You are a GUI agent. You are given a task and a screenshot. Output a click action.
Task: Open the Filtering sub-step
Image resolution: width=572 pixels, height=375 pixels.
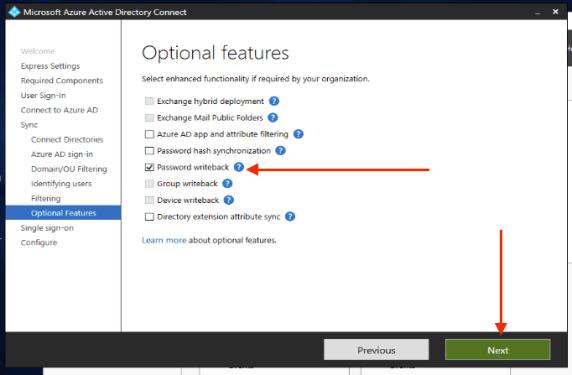(x=46, y=198)
